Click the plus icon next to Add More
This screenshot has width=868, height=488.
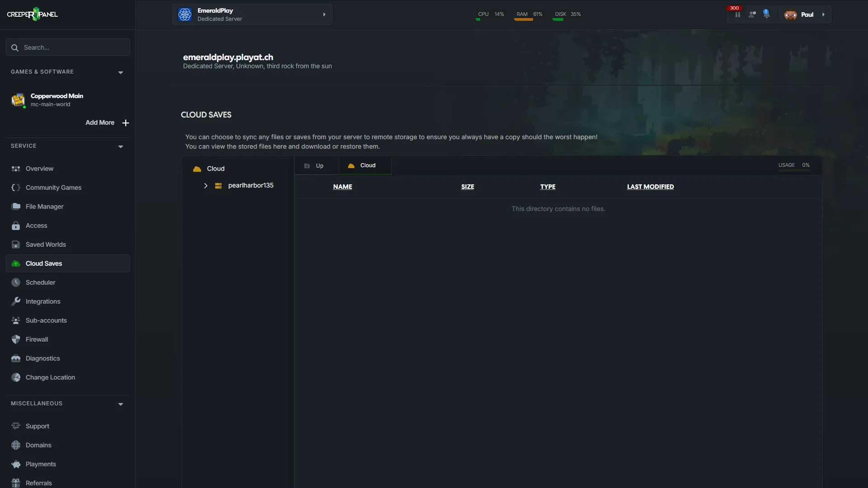click(126, 123)
